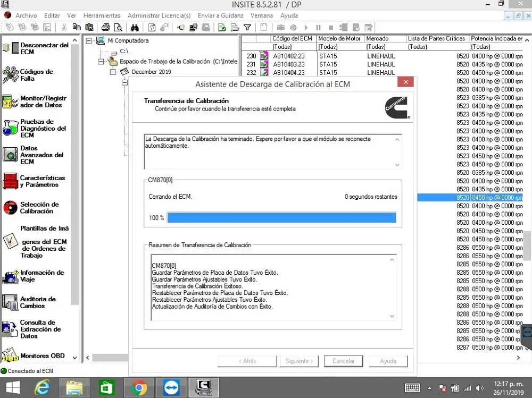Open Print Preview from the toolbar

(x=118, y=28)
